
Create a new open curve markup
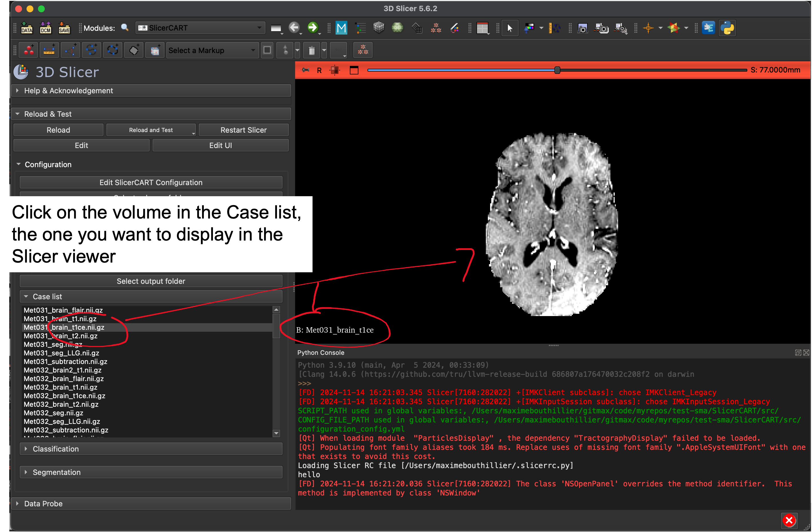point(91,50)
